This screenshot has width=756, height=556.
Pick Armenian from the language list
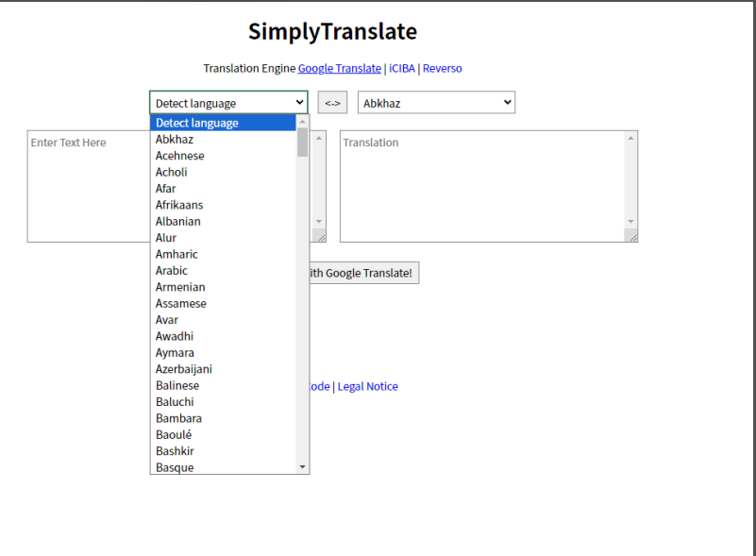[x=180, y=287]
